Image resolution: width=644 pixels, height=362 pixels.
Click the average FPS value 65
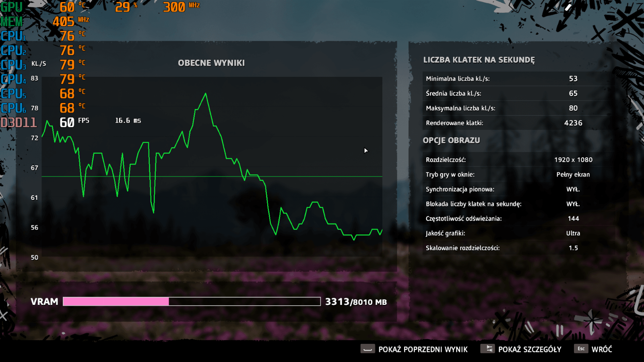pyautogui.click(x=573, y=93)
